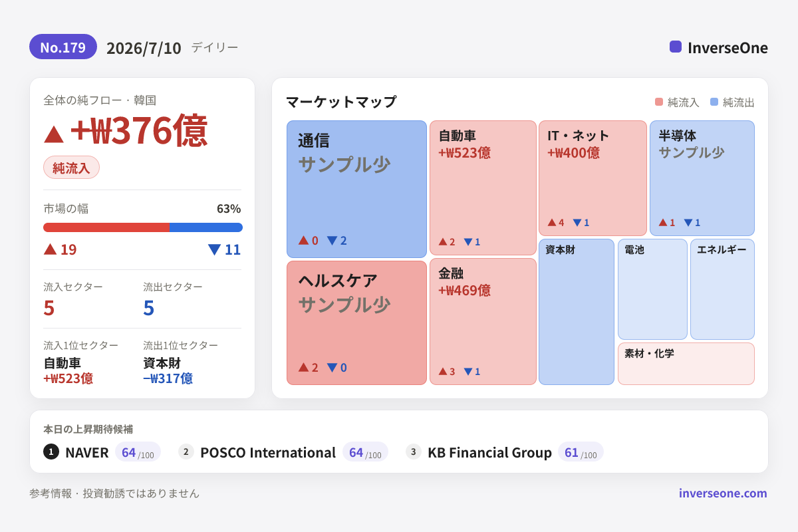Click the market breadth red-blue bar
The image size is (798, 532).
pos(143,227)
